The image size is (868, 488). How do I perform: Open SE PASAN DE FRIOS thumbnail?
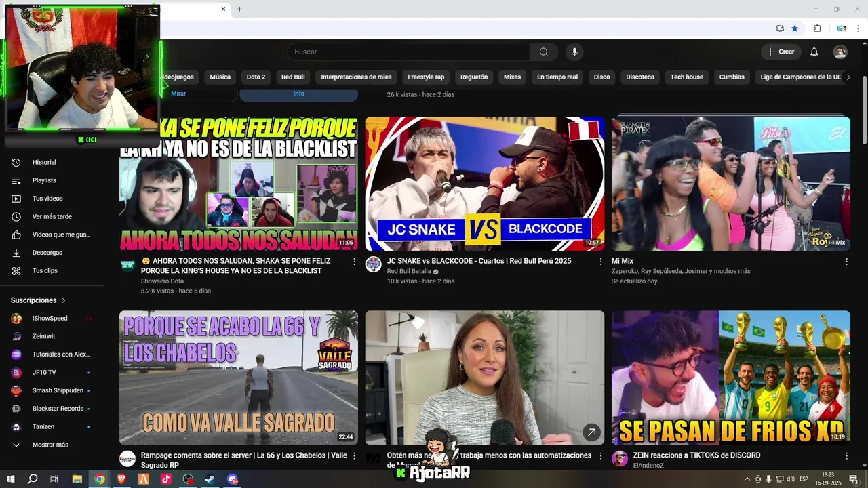(731, 378)
